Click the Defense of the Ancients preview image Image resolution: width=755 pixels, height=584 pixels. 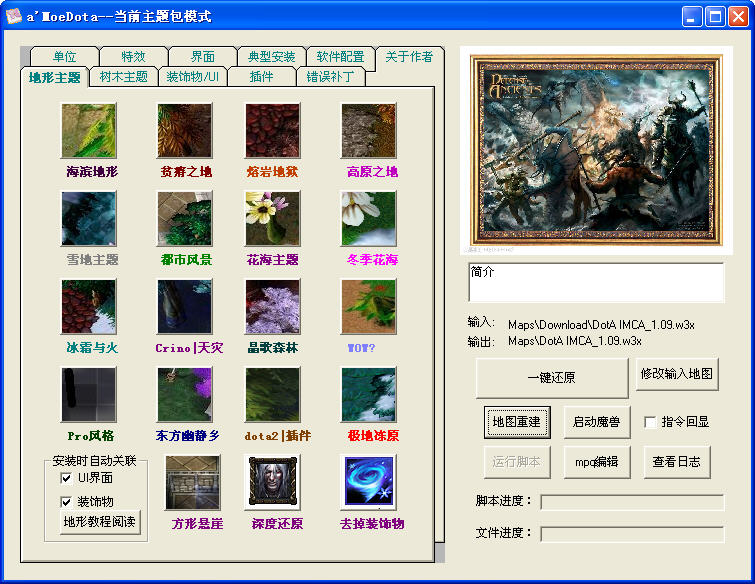pyautogui.click(x=596, y=150)
